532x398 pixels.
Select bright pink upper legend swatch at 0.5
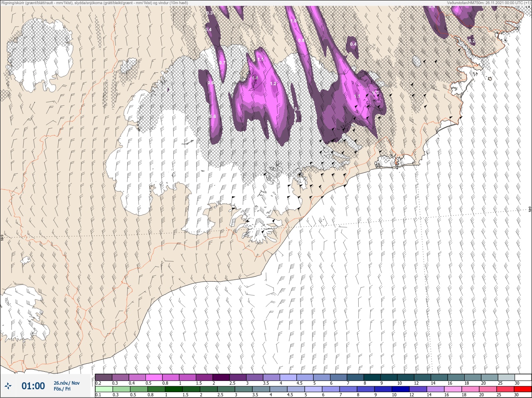[154, 377]
